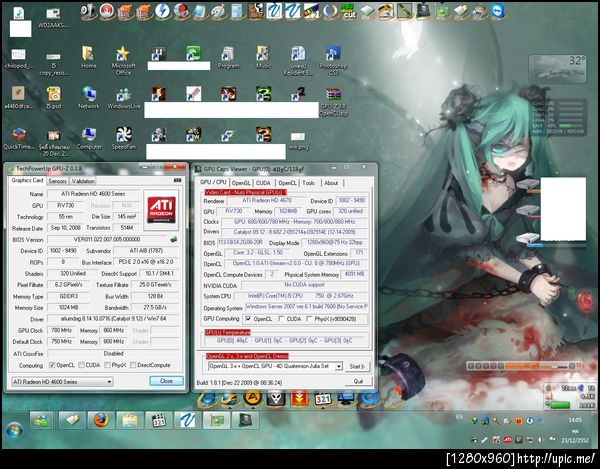The height and width of the screenshot is (469, 600).
Task: Click the alien head icon in the dock
Action: click(276, 399)
